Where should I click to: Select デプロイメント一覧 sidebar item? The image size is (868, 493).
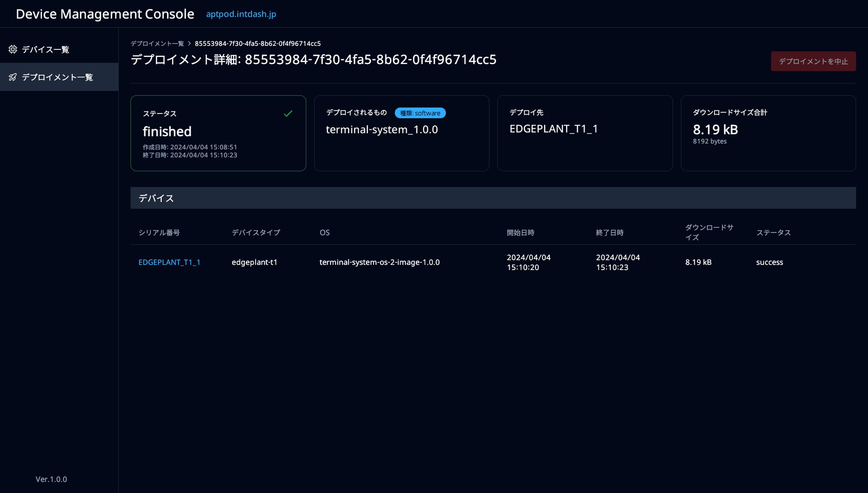point(57,77)
